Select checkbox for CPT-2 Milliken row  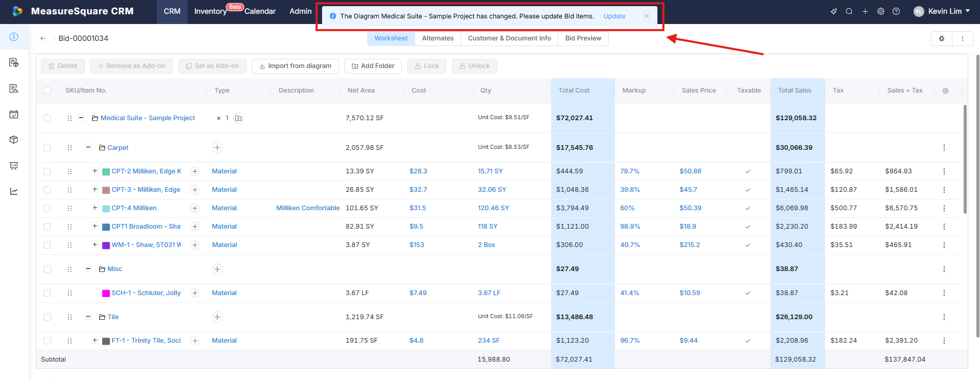point(47,171)
